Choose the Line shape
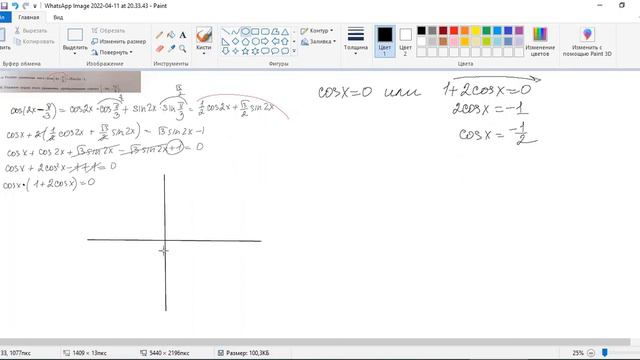This screenshot has height=360, width=640. 226,31
